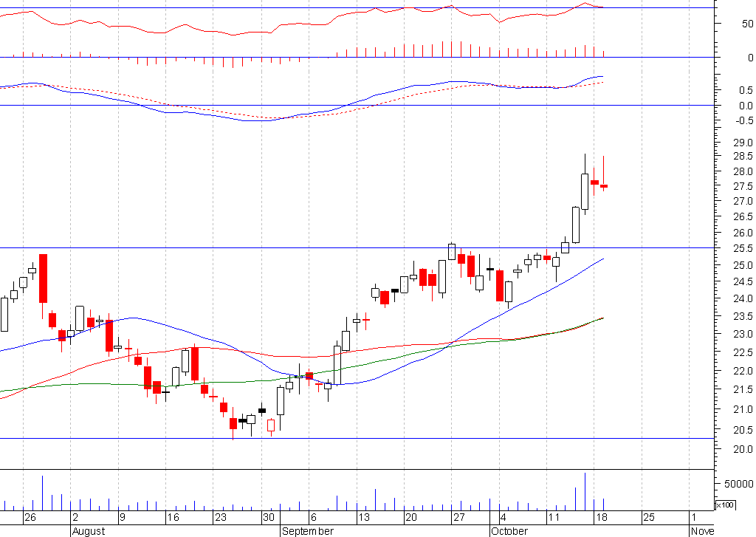Click the '24.5' price axis label
This screenshot has height=537, width=756.
point(743,281)
